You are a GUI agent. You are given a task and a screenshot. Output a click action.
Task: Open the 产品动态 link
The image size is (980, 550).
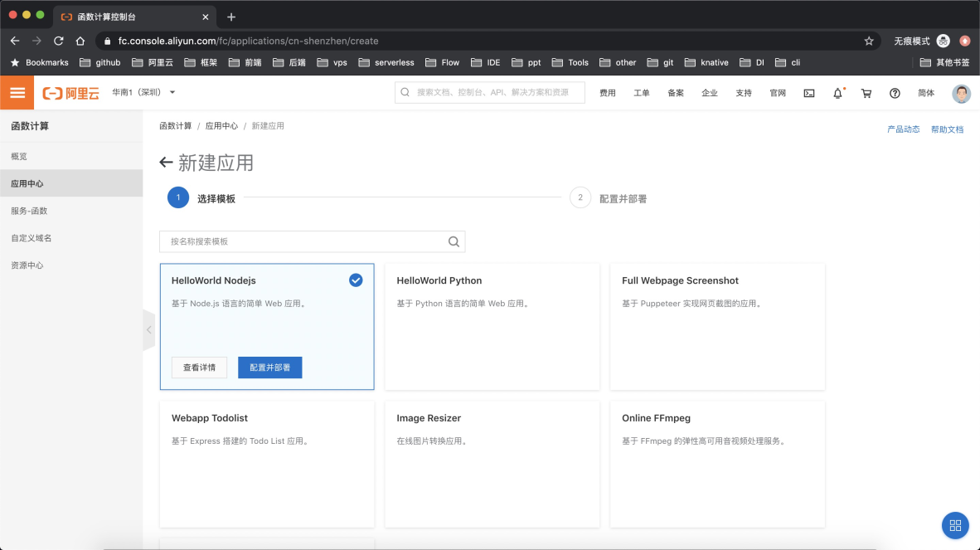tap(903, 129)
